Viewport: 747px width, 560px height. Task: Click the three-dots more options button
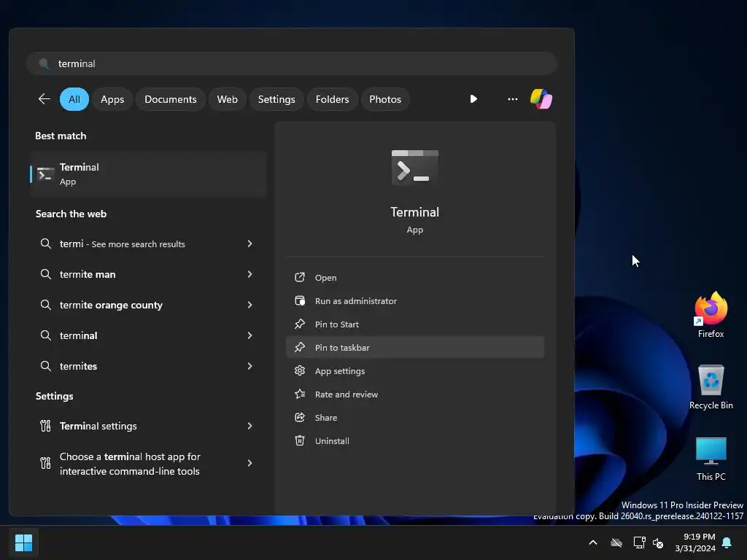[513, 99]
